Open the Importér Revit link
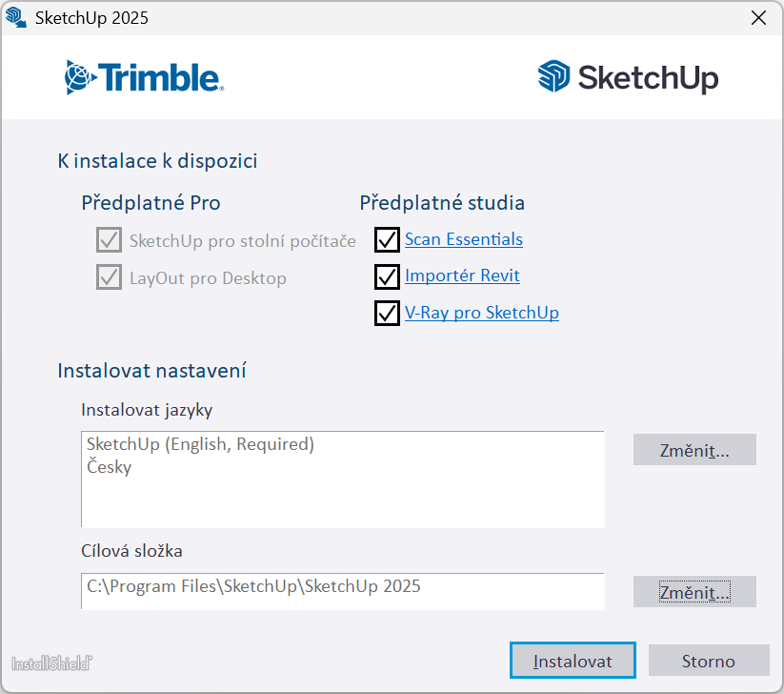Viewport: 784px width, 694px height. (x=462, y=276)
